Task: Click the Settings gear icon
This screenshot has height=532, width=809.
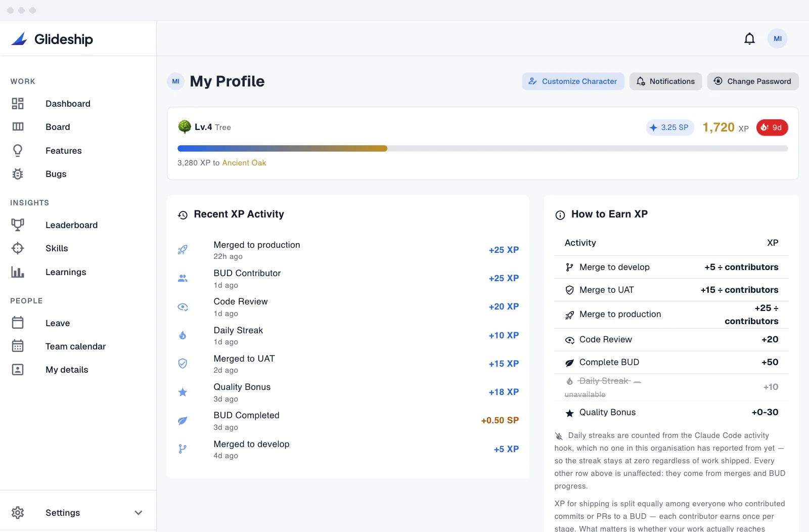Action: [x=18, y=513]
